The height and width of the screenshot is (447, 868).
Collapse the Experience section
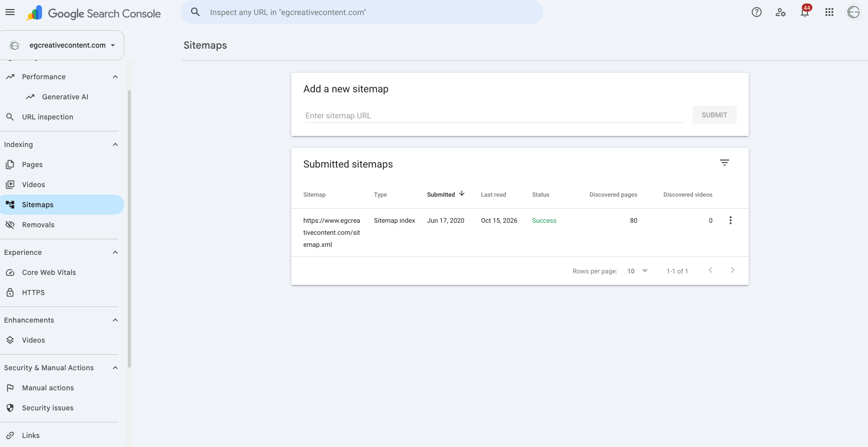tap(115, 252)
